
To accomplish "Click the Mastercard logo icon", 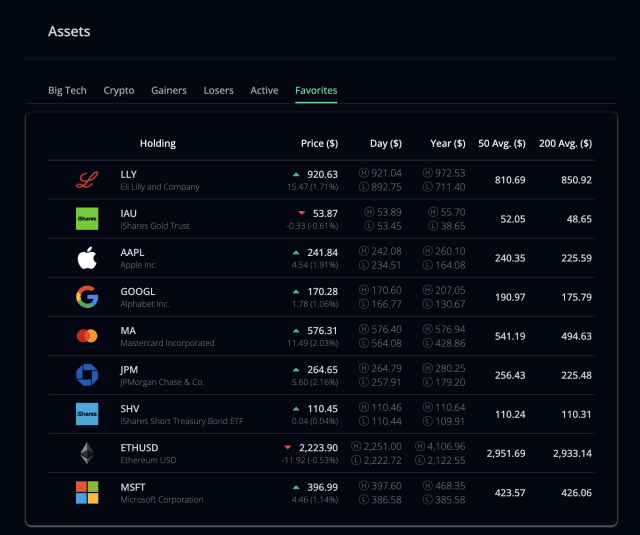I will click(87, 336).
